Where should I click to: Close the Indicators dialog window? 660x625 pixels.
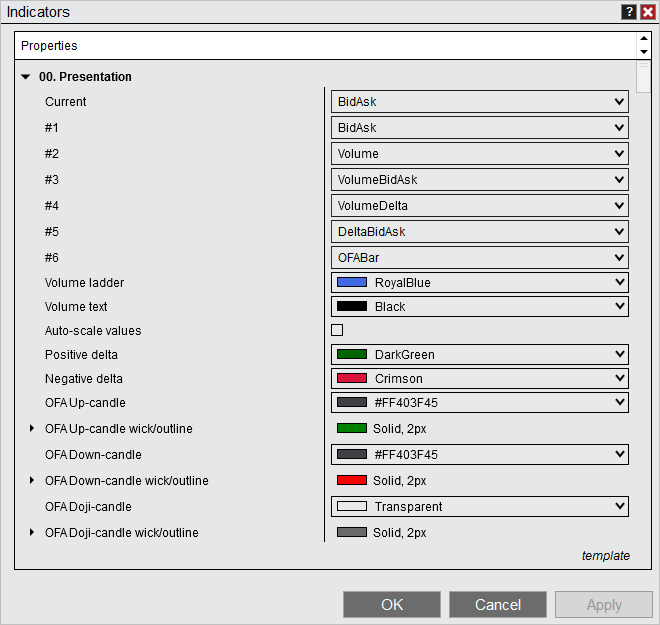[647, 12]
